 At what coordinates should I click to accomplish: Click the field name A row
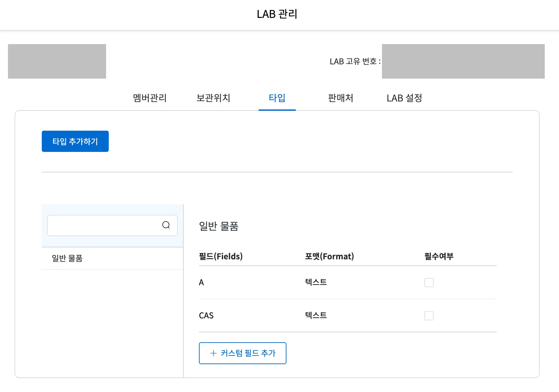(x=201, y=283)
